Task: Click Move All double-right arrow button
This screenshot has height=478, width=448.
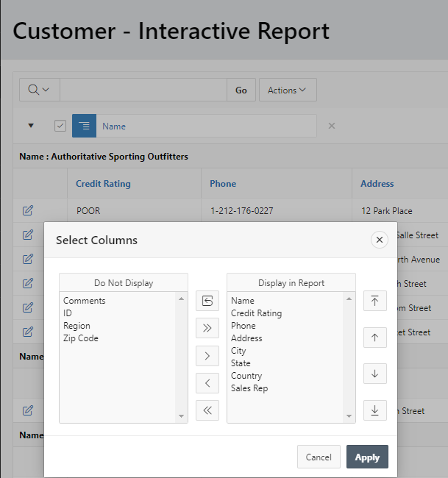Action: (207, 328)
